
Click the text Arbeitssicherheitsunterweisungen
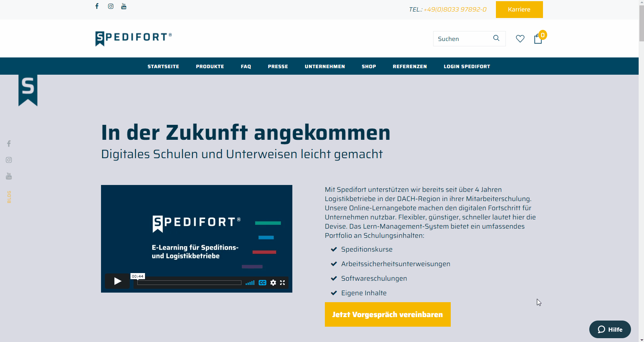(x=396, y=264)
